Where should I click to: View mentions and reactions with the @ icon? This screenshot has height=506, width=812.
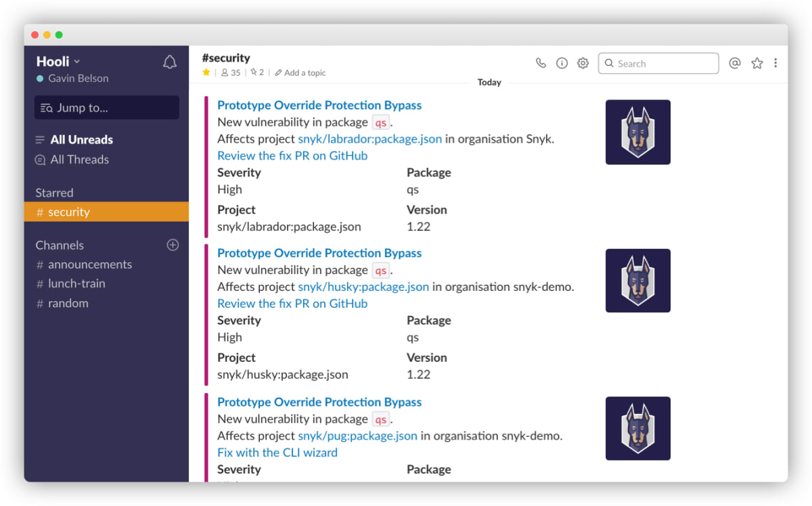735,62
